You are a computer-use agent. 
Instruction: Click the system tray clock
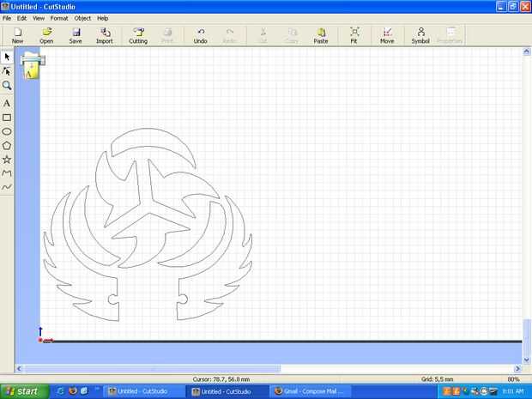[513, 391]
